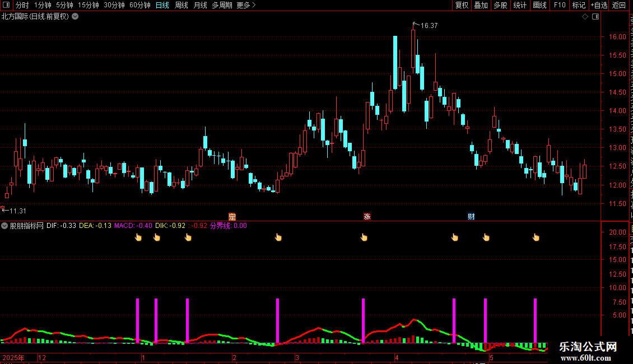
Task: Click the first hand signal icon
Action: click(x=138, y=237)
